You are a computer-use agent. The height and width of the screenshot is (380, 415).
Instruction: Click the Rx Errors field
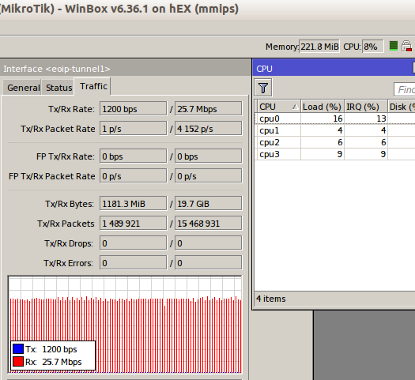click(208, 263)
